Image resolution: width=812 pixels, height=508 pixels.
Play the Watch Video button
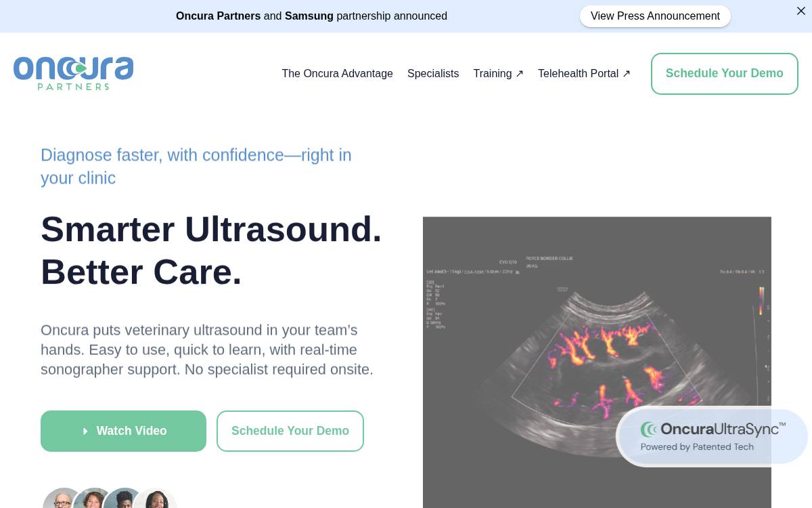[x=123, y=431]
